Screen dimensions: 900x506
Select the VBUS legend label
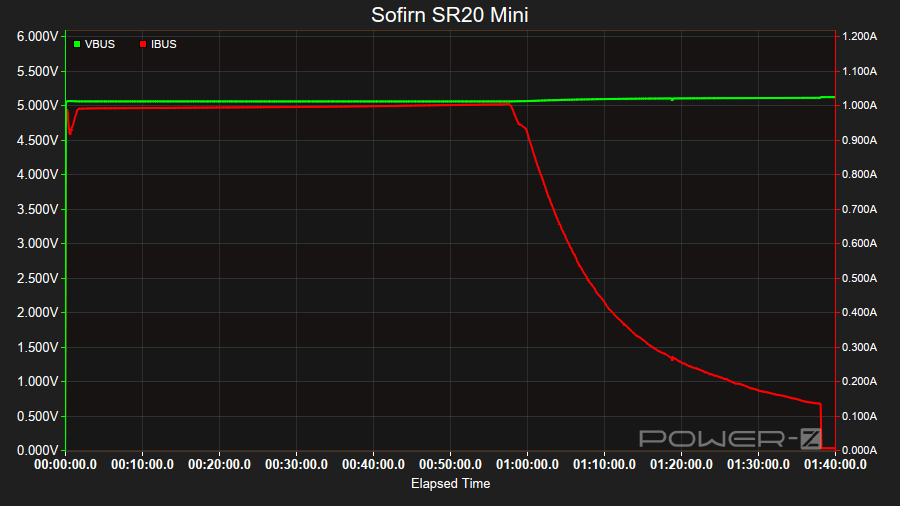coord(100,44)
